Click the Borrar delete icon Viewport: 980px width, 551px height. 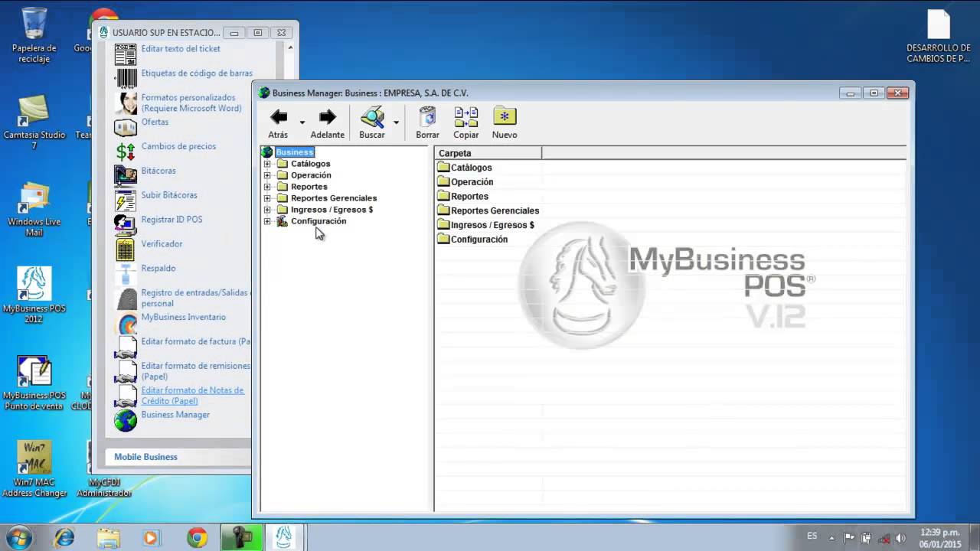tap(428, 117)
